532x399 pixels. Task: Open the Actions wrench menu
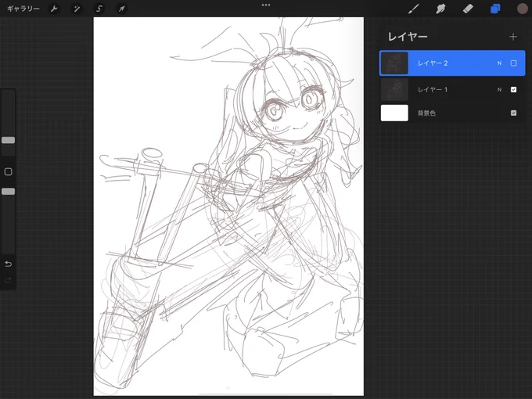click(54, 9)
